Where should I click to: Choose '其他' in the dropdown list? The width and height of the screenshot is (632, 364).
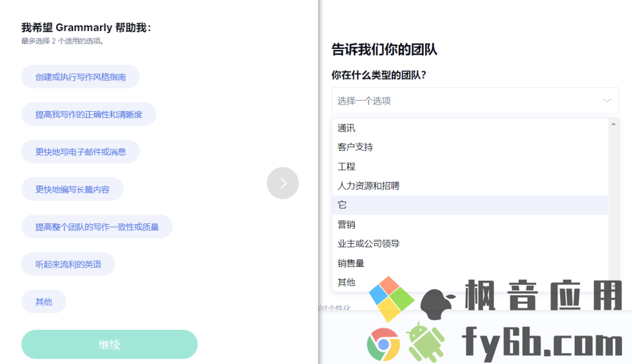(x=470, y=282)
